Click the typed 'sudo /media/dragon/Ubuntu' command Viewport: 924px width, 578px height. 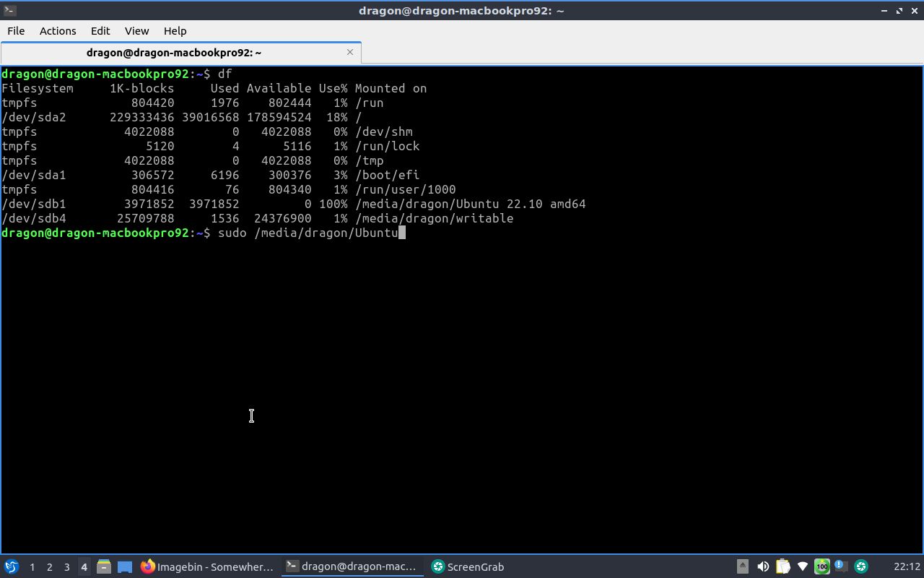click(x=308, y=233)
